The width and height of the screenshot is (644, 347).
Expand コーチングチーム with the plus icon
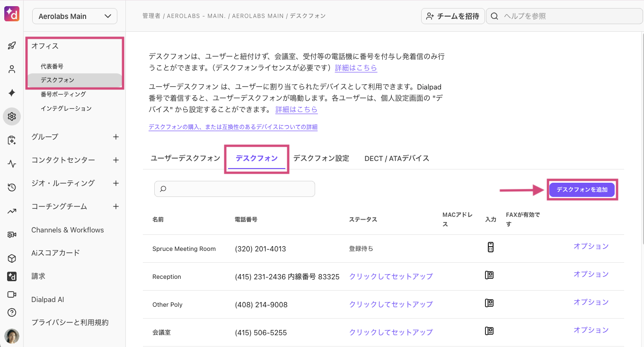[x=116, y=206]
